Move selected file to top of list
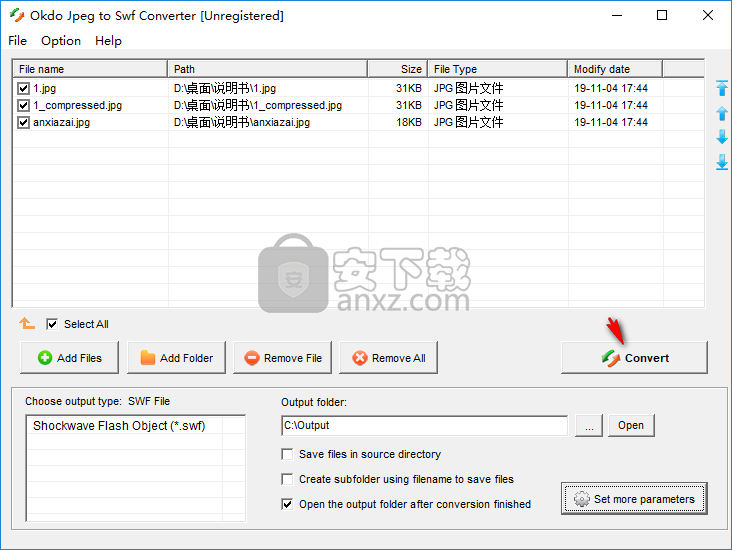The image size is (732, 550). [x=722, y=88]
